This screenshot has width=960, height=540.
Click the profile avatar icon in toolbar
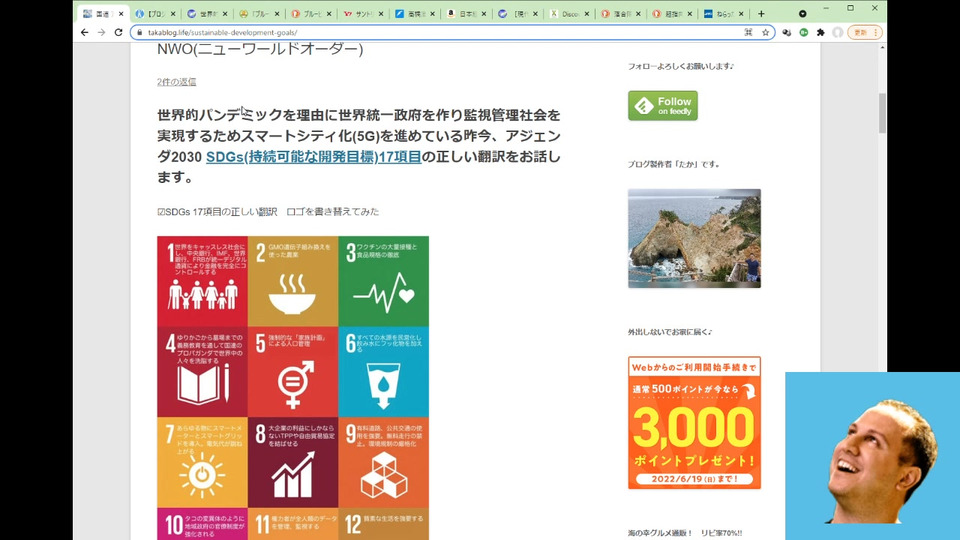pyautogui.click(x=838, y=32)
